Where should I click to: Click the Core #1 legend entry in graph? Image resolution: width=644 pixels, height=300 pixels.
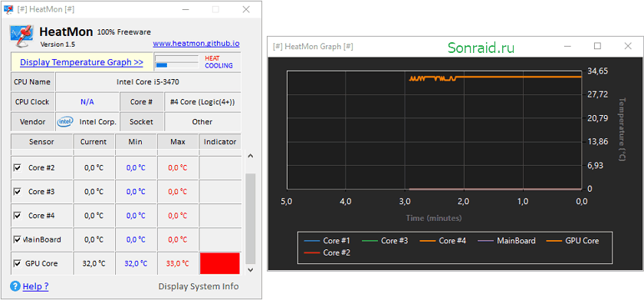(327, 241)
